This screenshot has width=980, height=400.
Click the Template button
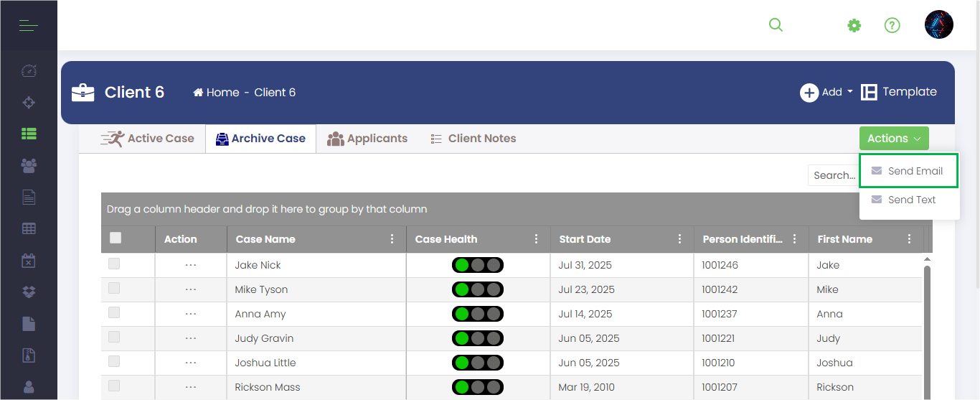click(x=899, y=92)
